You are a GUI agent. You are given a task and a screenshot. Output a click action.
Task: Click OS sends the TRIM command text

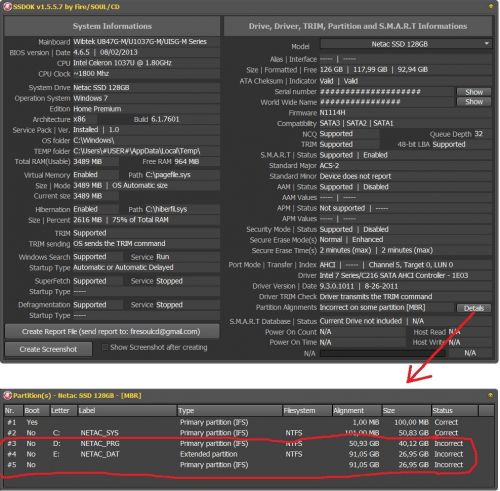(119, 244)
